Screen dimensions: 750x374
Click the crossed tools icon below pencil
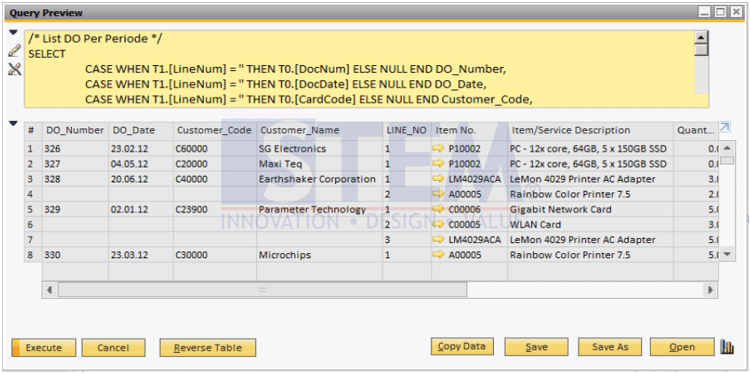coord(15,69)
